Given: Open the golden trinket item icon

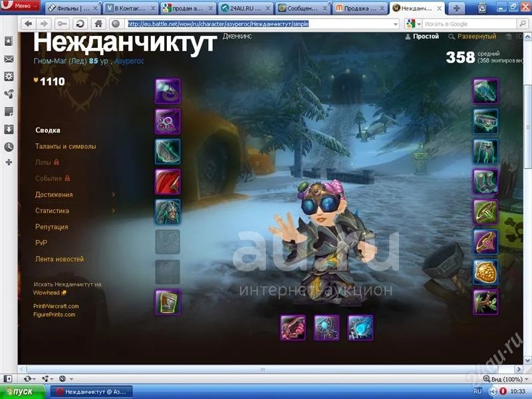Looking at the screenshot, I should pos(485,272).
